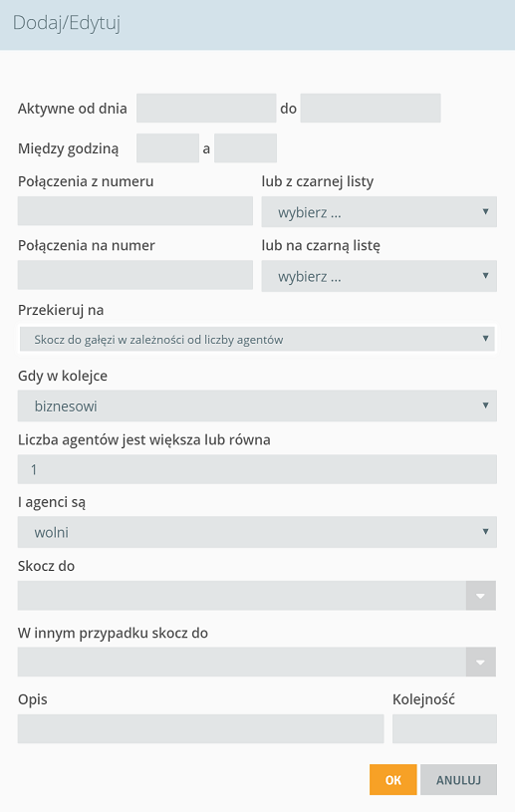This screenshot has width=515, height=812.
Task: Click the 'Połączenia na numer' input
Action: [135, 275]
